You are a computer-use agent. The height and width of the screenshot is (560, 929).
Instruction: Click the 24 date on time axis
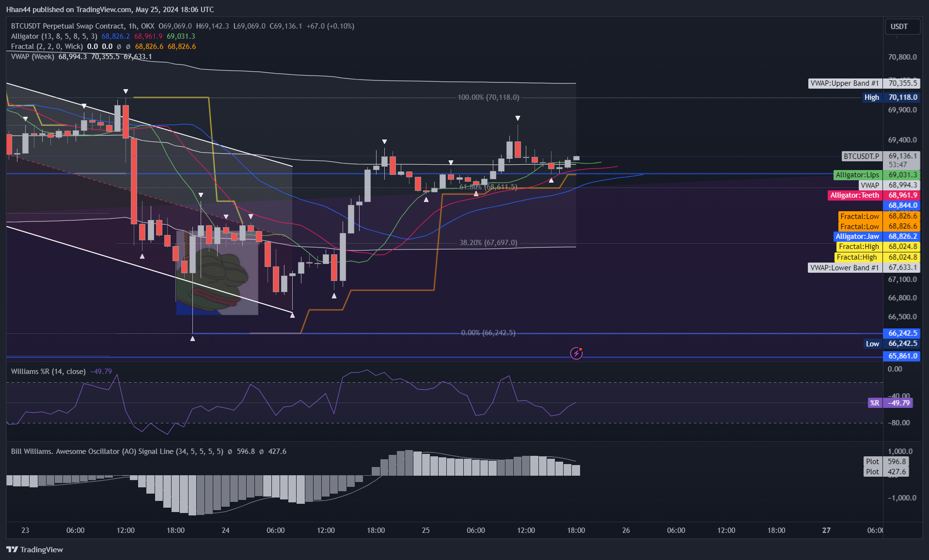226,530
